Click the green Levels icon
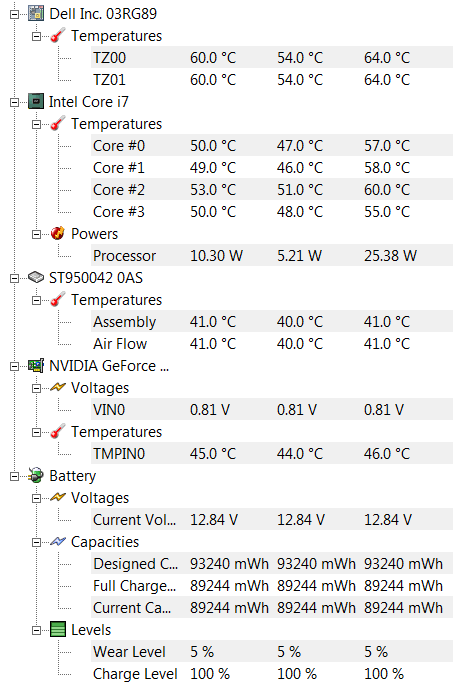This screenshot has height=691, width=453. (58, 629)
